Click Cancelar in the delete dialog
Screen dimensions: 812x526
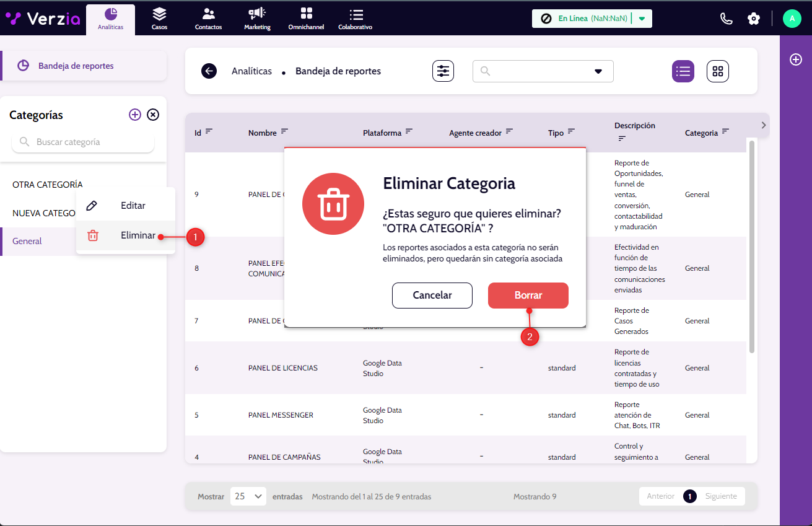[x=432, y=296]
